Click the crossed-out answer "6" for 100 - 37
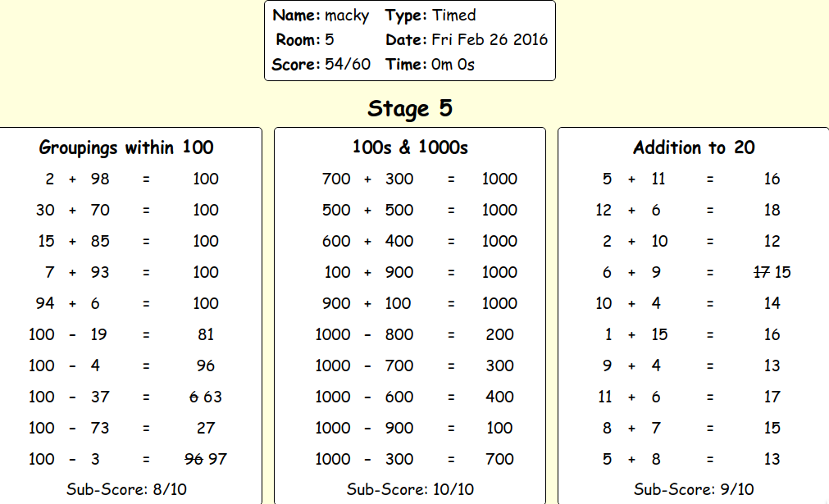 pos(194,397)
